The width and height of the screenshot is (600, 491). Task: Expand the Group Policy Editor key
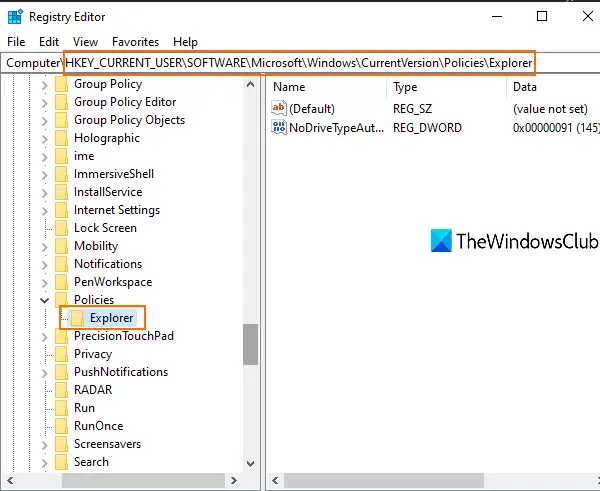click(x=44, y=103)
